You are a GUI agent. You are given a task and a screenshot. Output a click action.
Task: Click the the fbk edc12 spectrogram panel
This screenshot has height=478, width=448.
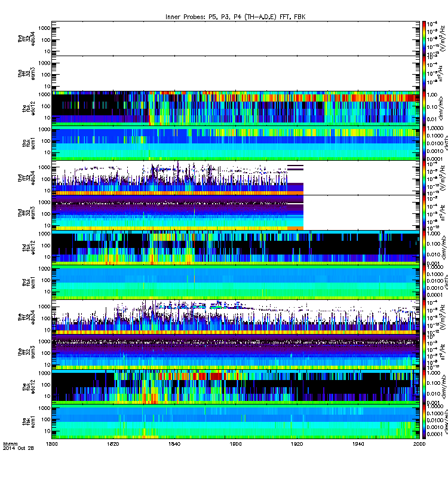[x=235, y=387]
